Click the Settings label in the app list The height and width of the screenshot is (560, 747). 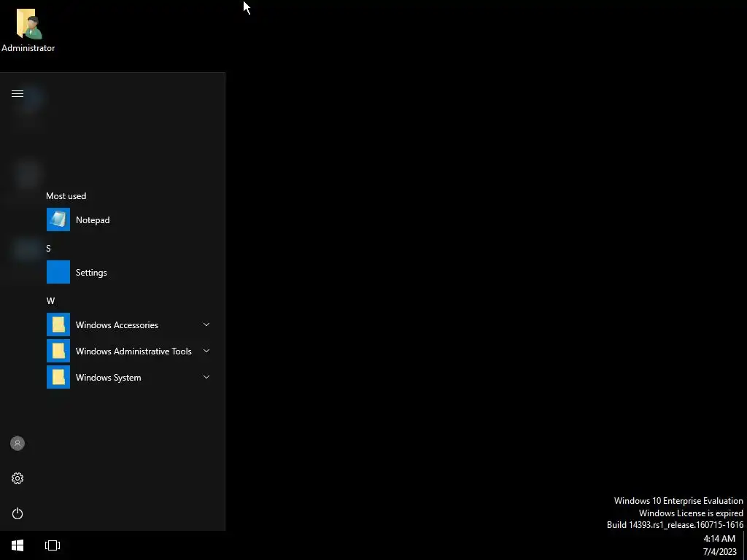91,273
